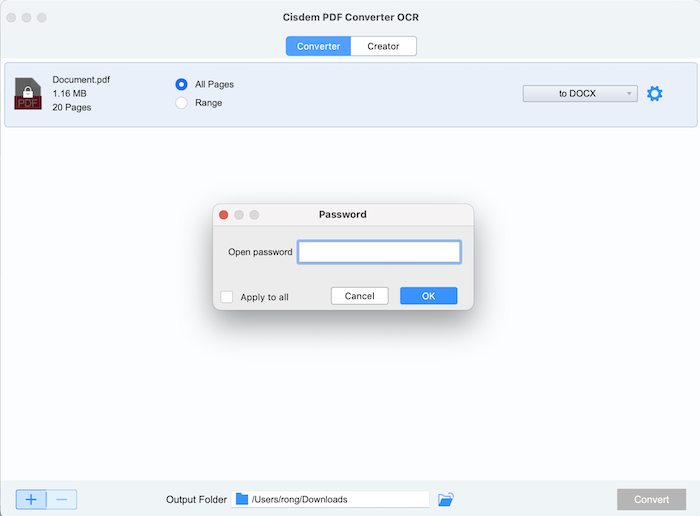Click the Password dialog title

[343, 214]
